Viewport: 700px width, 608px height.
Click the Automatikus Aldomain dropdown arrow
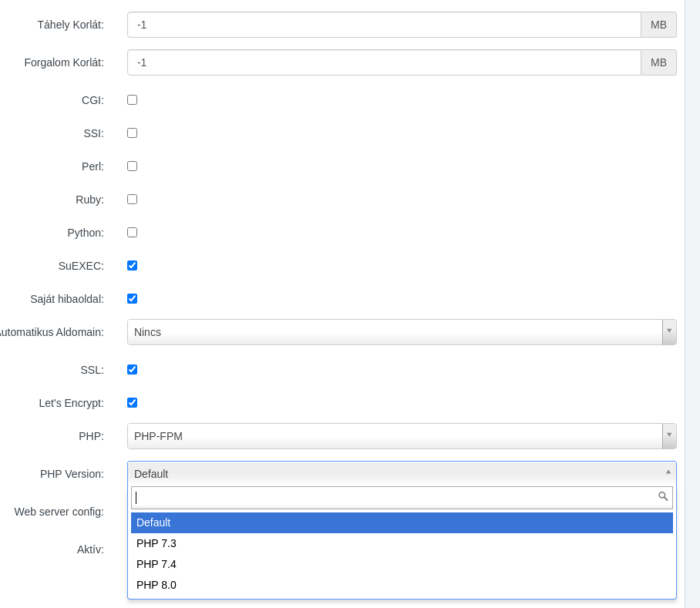(669, 332)
